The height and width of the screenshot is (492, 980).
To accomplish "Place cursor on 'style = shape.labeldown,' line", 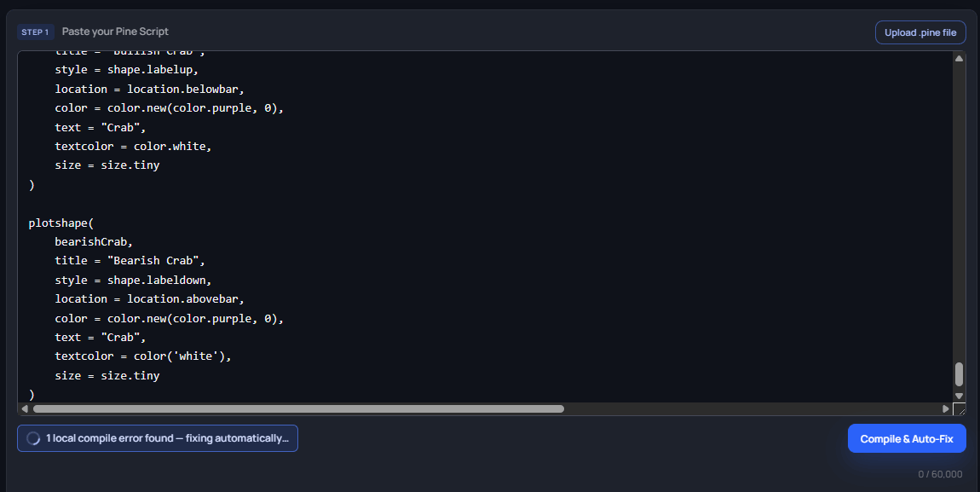I will click(x=133, y=280).
